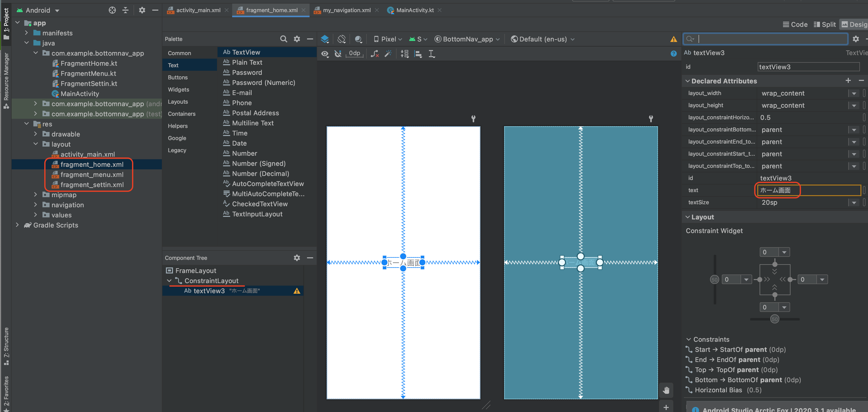Click the Align tool icon in design toolbar
Image resolution: width=868 pixels, height=412 pixels.
click(418, 54)
